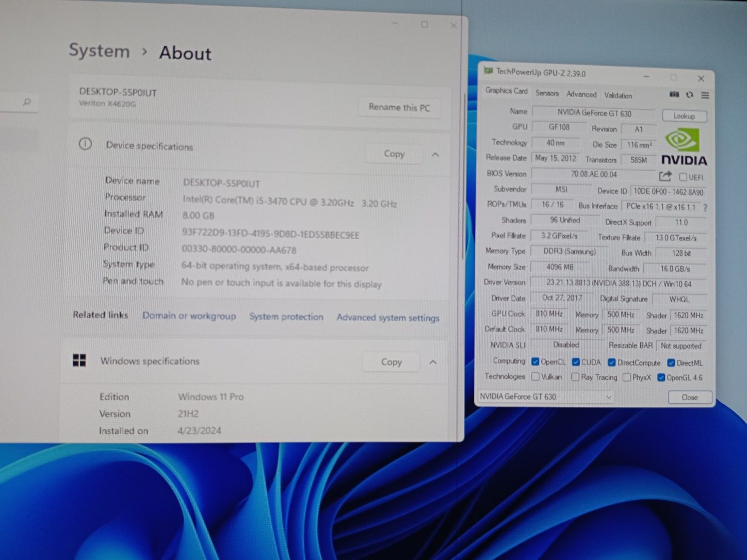This screenshot has height=560, width=747.
Task: Click the BIOS export share icon
Action: pos(665,176)
